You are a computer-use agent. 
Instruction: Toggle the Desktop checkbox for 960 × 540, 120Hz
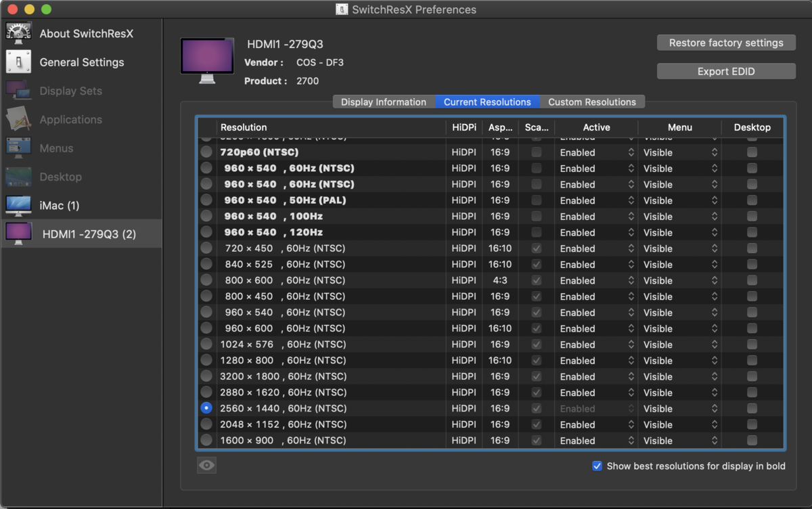[752, 232]
